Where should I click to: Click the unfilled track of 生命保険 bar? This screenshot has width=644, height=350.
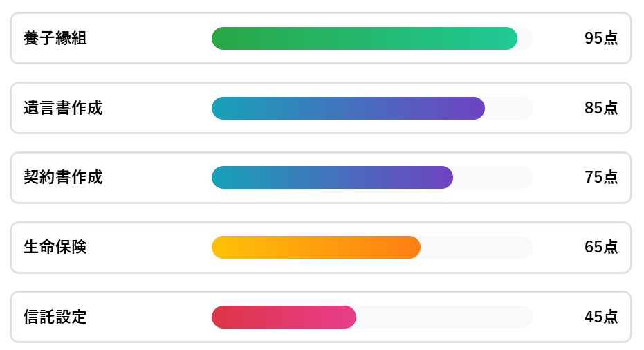(477, 248)
